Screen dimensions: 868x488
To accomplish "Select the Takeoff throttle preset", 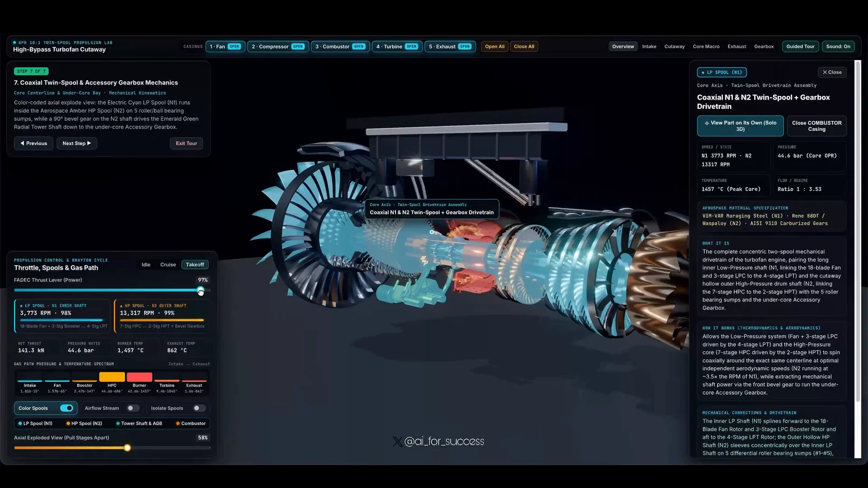I will (195, 265).
